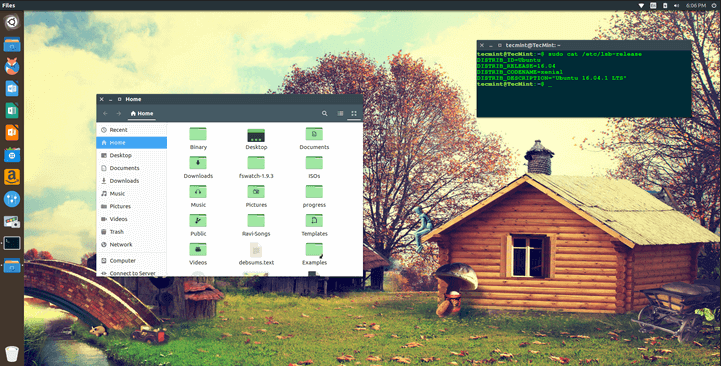Select Videos in Files sidebar
The width and height of the screenshot is (721, 366).
tap(132, 219)
